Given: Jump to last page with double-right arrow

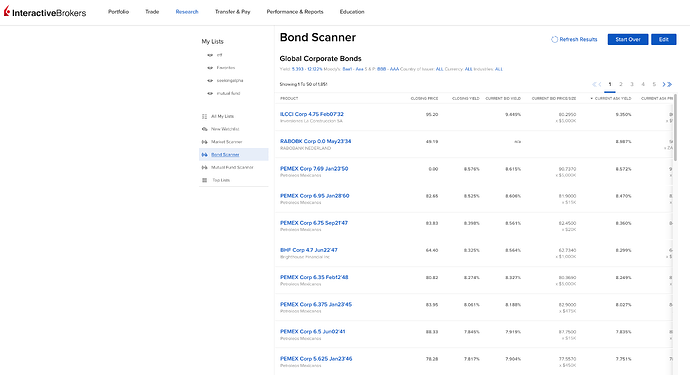Looking at the screenshot, I should click(x=669, y=85).
